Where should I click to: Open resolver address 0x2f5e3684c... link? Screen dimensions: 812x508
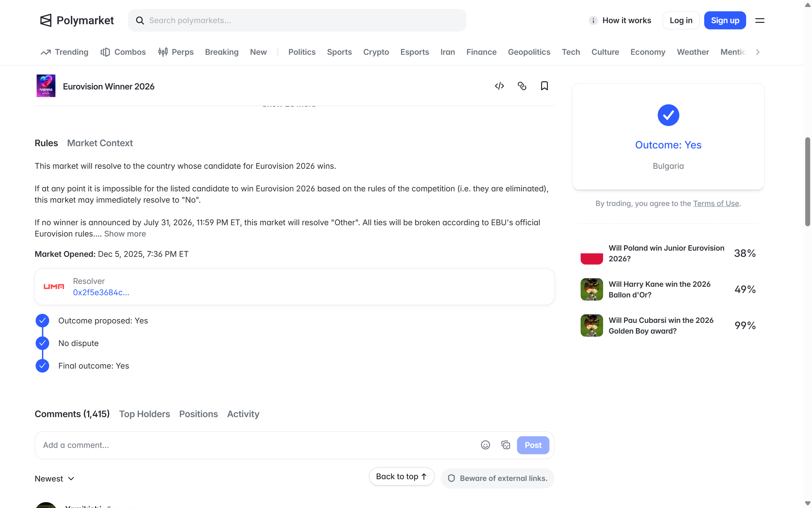101,292
